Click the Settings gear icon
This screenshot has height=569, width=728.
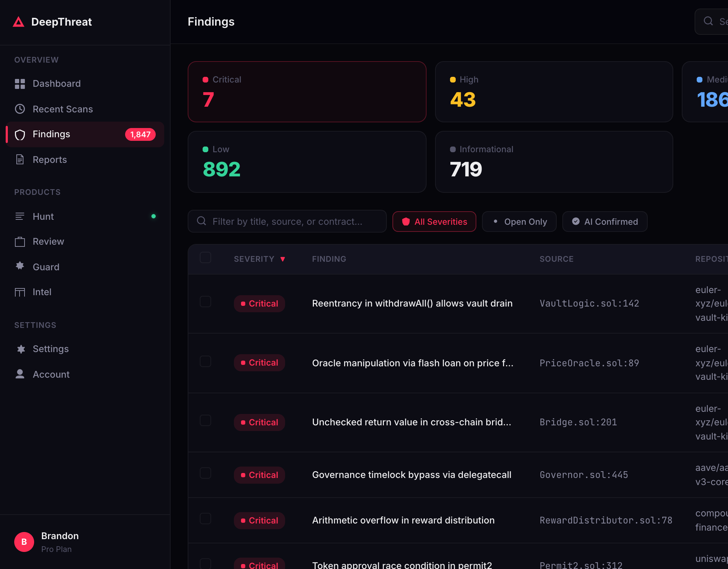coord(21,349)
